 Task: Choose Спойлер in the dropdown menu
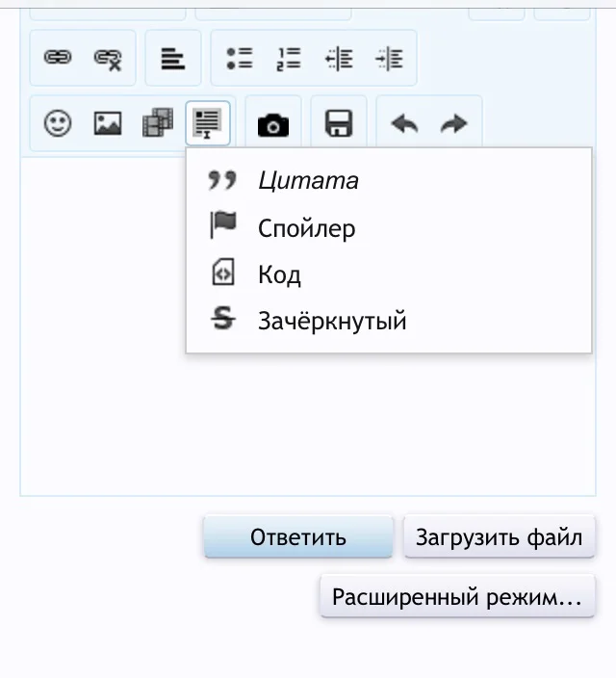click(x=389, y=227)
